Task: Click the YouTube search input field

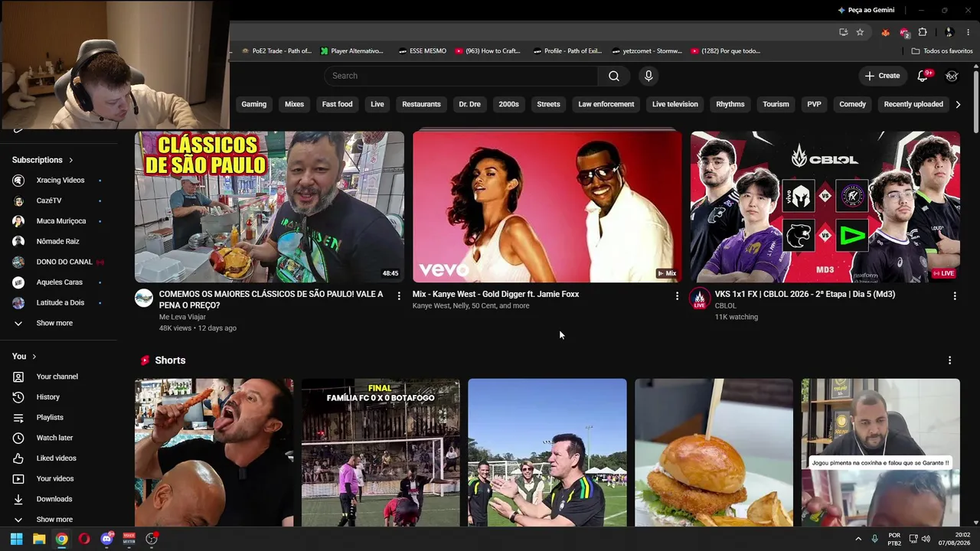Action: pyautogui.click(x=461, y=76)
